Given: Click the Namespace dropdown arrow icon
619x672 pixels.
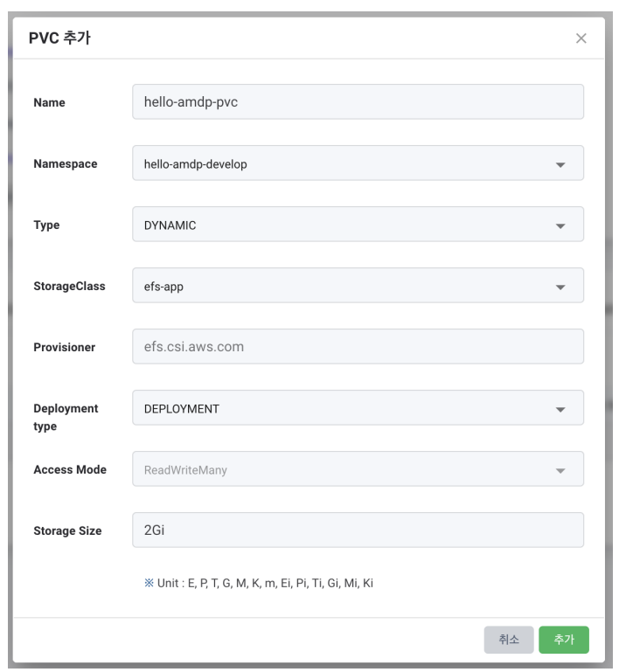Looking at the screenshot, I should click(560, 164).
